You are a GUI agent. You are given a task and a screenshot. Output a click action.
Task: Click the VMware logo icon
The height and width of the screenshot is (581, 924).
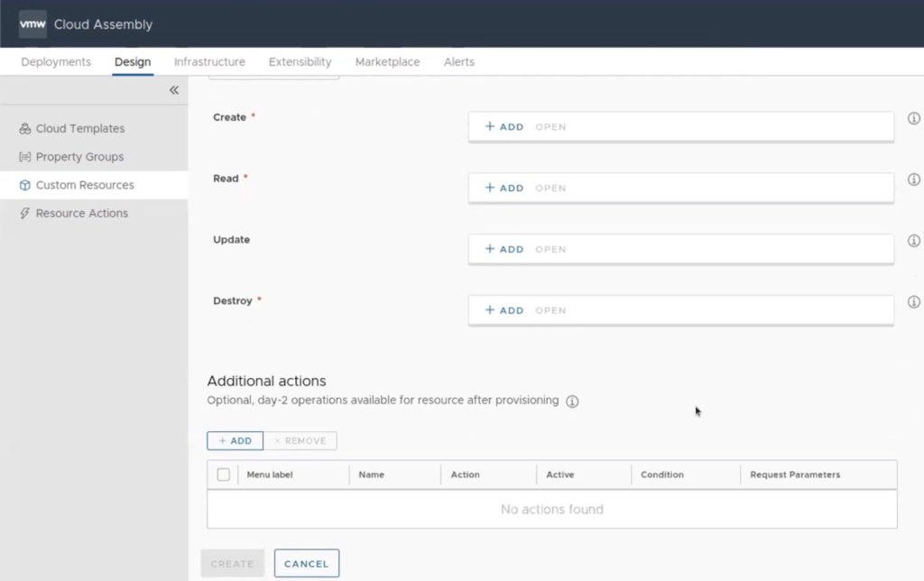32,24
